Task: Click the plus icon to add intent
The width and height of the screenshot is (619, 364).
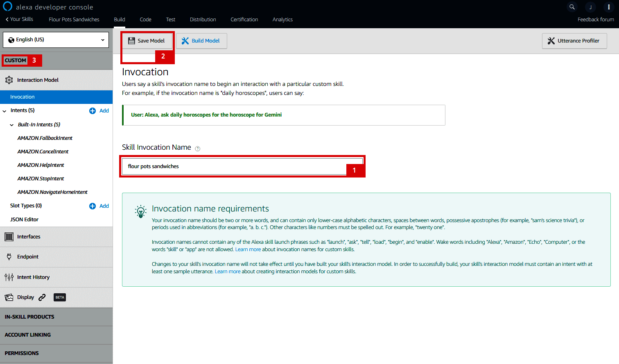Action: pyautogui.click(x=93, y=111)
